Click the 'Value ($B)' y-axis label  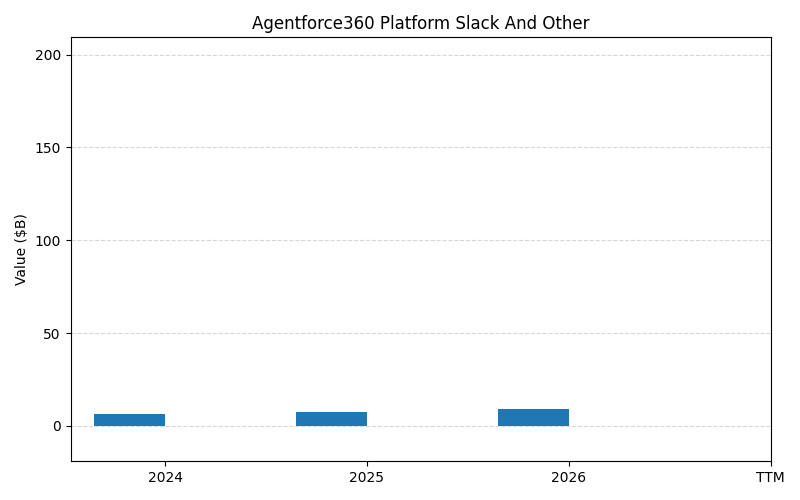20,250
